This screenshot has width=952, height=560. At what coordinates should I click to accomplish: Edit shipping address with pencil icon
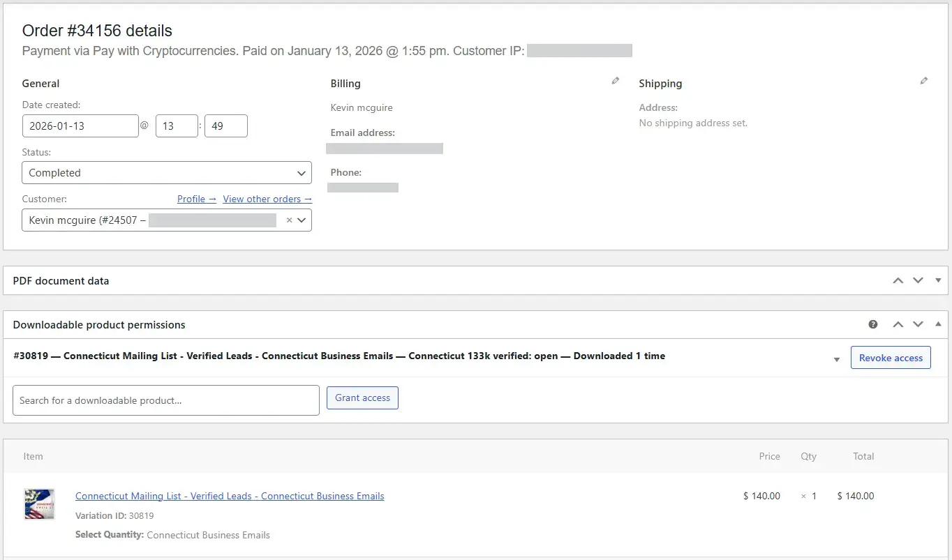pos(923,81)
